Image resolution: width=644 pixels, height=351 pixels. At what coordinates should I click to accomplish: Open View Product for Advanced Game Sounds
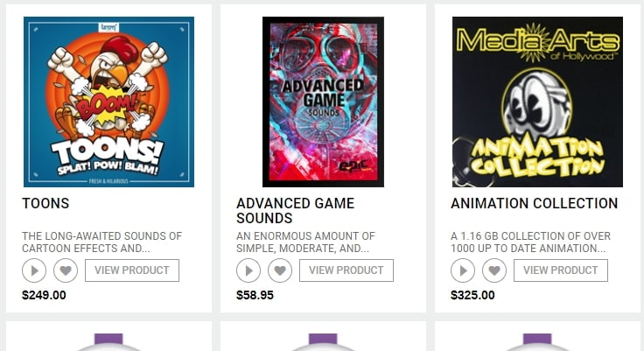(346, 270)
